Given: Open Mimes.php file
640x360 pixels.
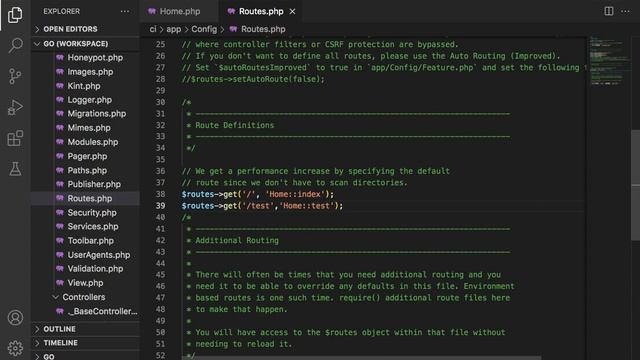Looking at the screenshot, I should coord(89,128).
